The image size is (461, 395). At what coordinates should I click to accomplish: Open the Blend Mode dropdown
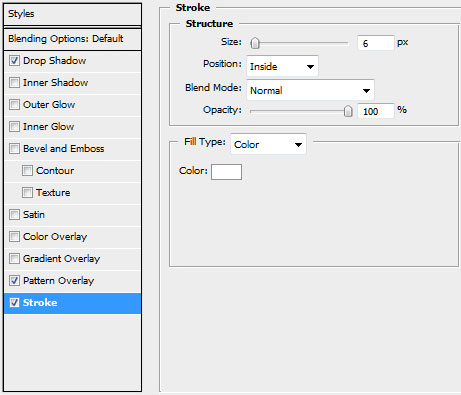[310, 90]
